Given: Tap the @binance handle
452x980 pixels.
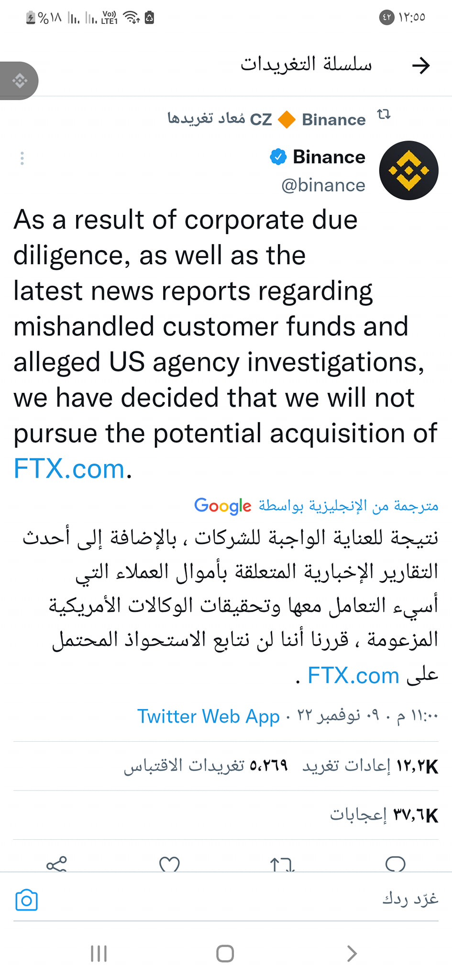Looking at the screenshot, I should [x=323, y=185].
